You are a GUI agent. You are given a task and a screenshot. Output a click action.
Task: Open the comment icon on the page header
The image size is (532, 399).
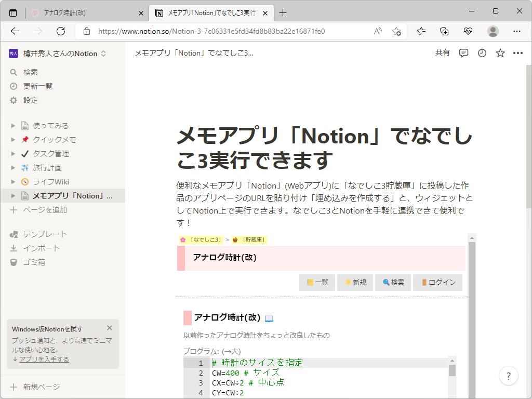pyautogui.click(x=463, y=52)
